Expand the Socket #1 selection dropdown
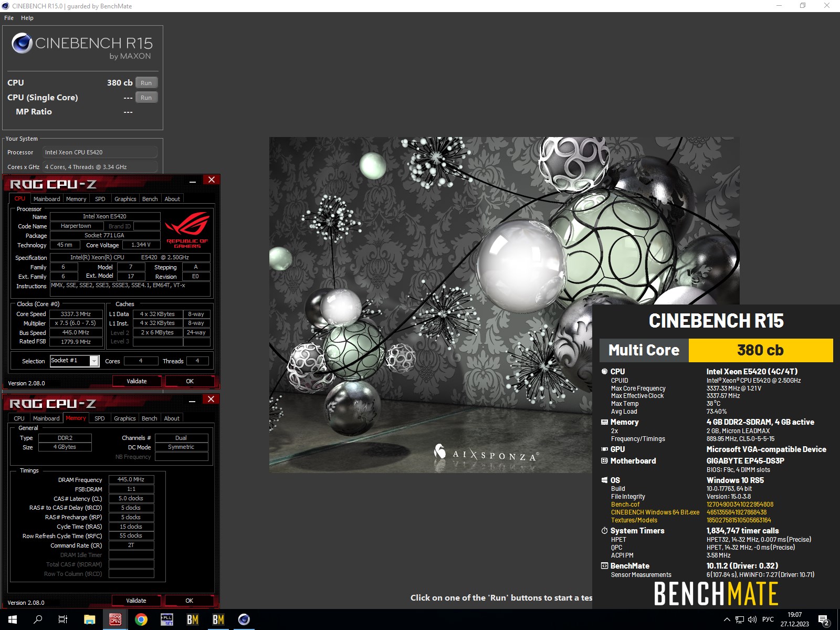 (x=94, y=361)
